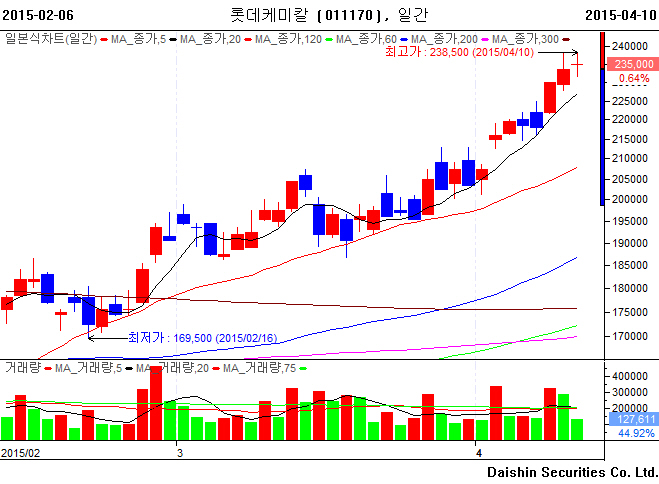The width and height of the screenshot is (659, 484).
Task: Click the 220000 price axis label
Action: [x=630, y=119]
